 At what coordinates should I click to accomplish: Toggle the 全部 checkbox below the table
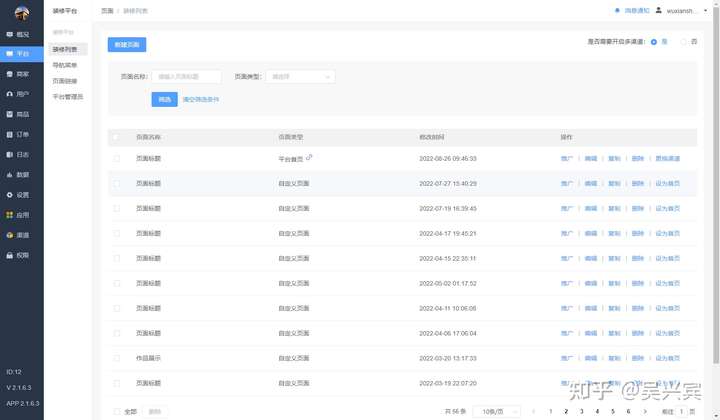[117, 412]
